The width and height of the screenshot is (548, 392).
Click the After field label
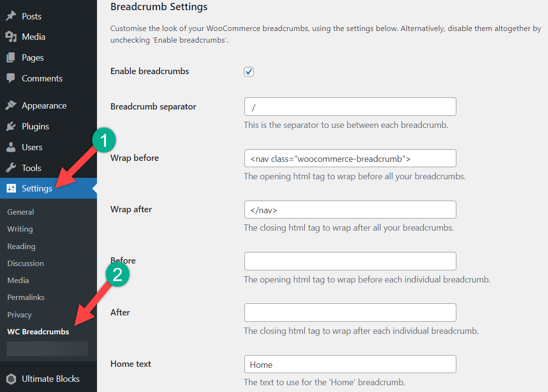[120, 313]
